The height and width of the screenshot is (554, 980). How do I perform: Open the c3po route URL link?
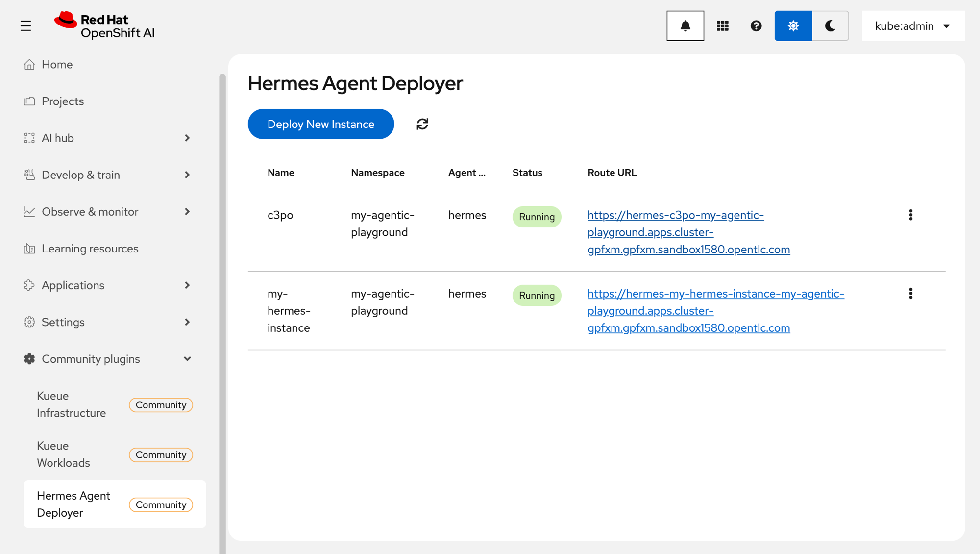688,232
